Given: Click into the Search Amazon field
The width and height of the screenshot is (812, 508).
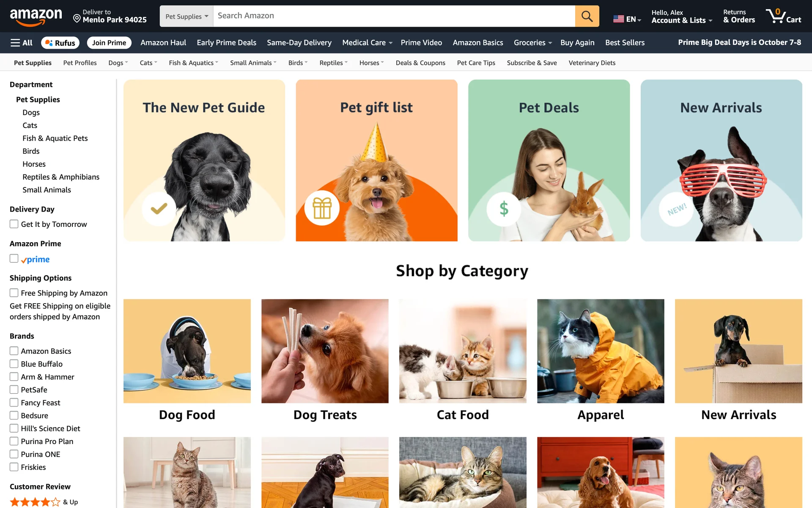Looking at the screenshot, I should click(394, 16).
